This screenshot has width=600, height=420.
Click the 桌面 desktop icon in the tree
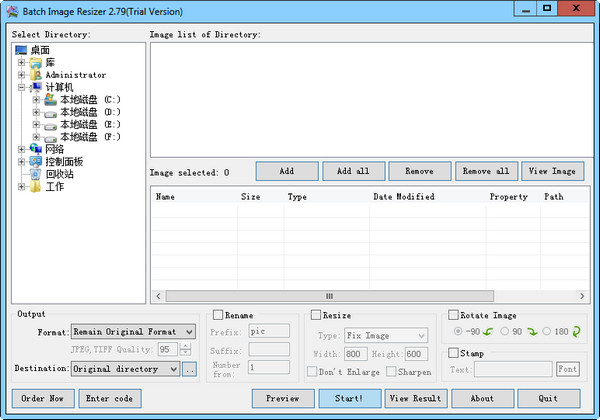[x=22, y=50]
